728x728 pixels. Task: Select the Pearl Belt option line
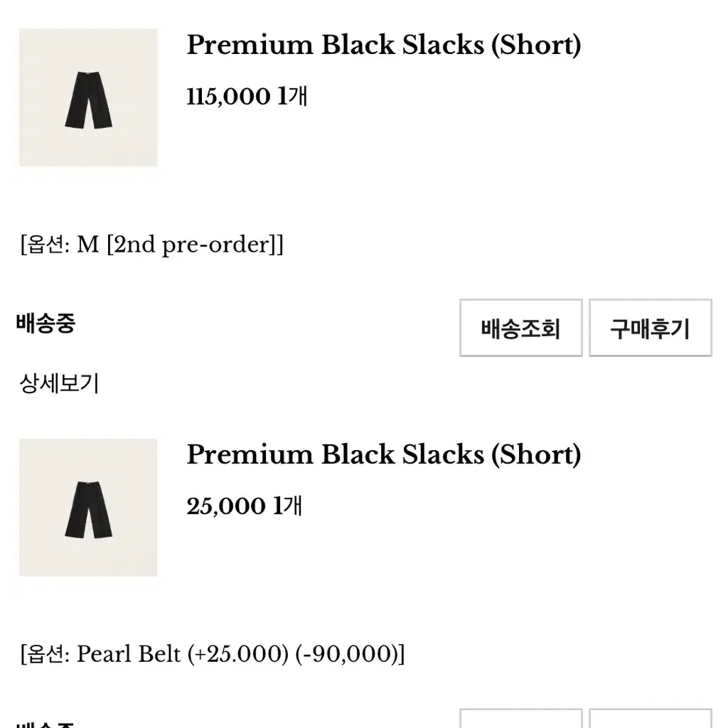click(212, 654)
